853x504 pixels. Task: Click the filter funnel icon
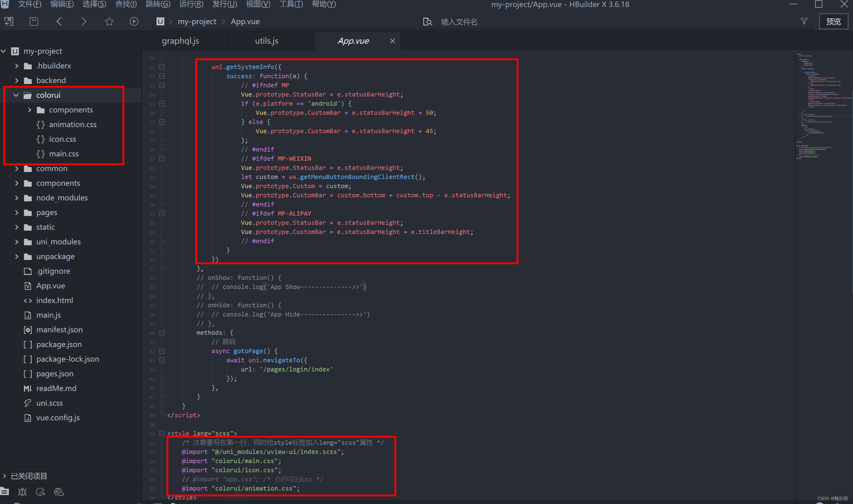[x=804, y=21]
